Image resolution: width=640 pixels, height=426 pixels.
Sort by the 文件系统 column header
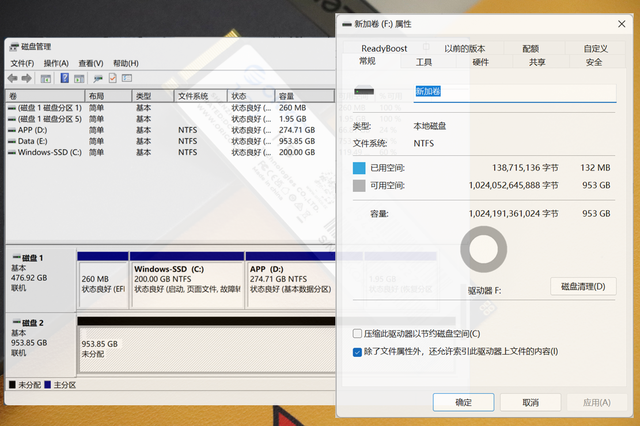(193, 96)
